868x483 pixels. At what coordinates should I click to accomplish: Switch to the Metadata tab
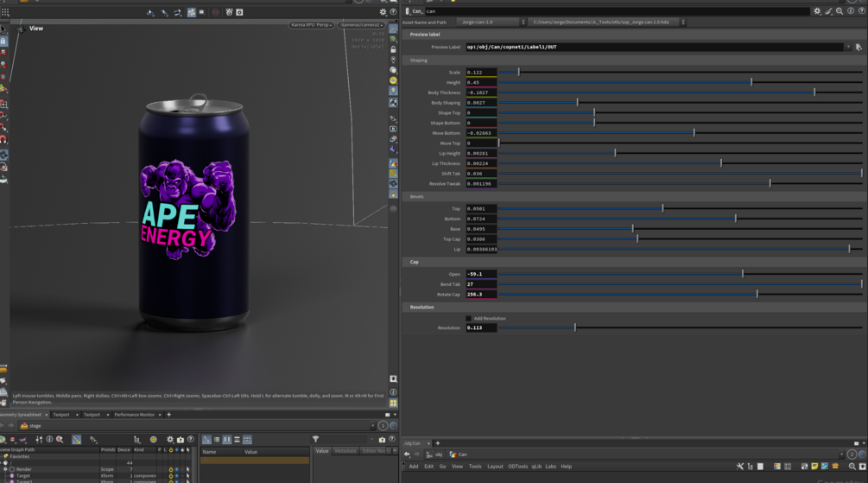coord(345,451)
